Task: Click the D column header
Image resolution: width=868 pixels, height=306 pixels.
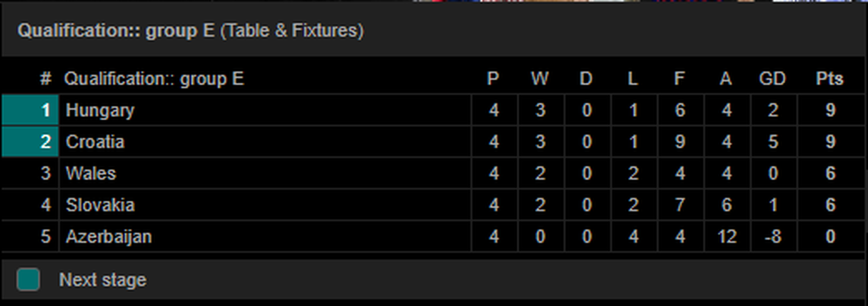Action: (586, 79)
